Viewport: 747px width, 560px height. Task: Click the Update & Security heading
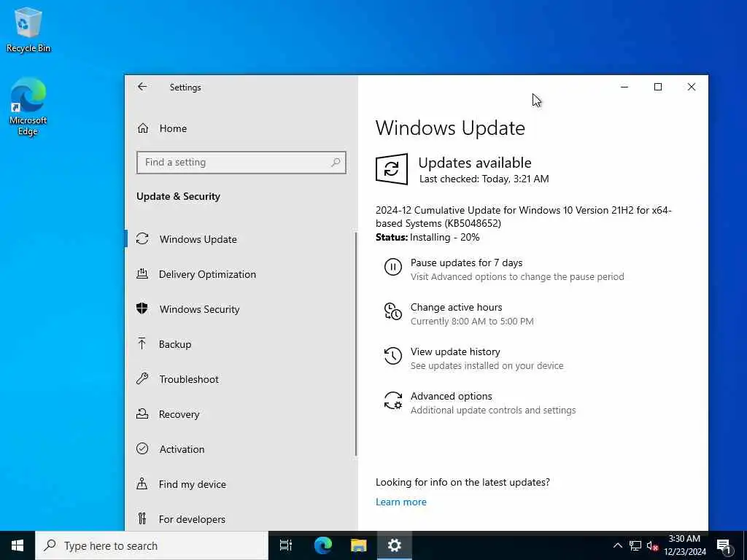pos(178,196)
